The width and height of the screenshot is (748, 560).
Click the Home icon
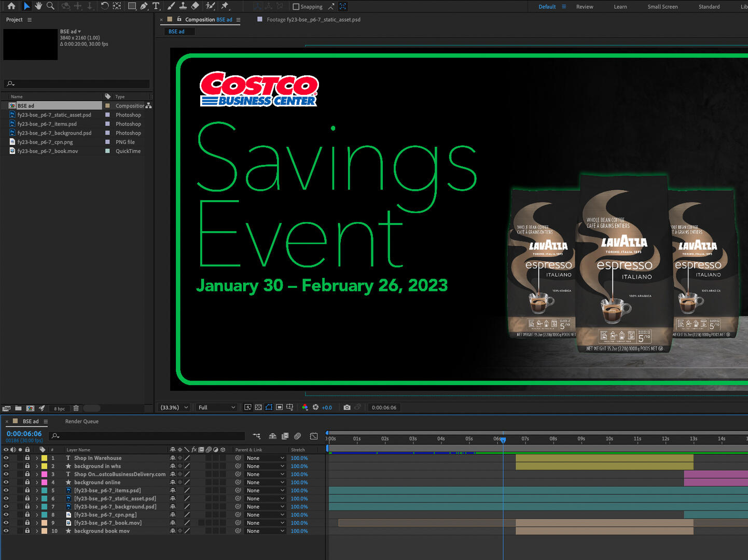(x=11, y=6)
